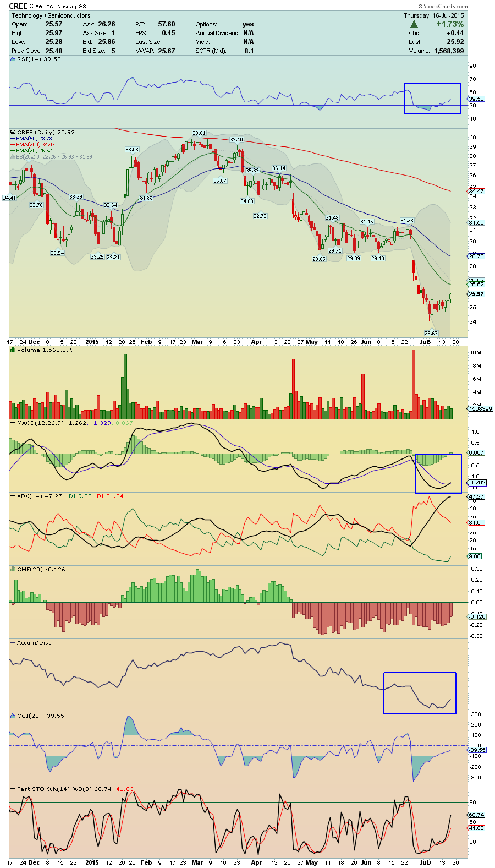Click the 1568399 volume axis tag

coord(480,408)
